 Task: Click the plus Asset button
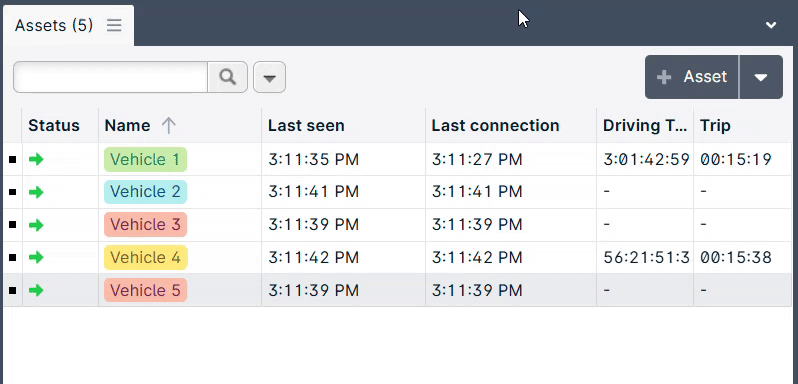692,77
